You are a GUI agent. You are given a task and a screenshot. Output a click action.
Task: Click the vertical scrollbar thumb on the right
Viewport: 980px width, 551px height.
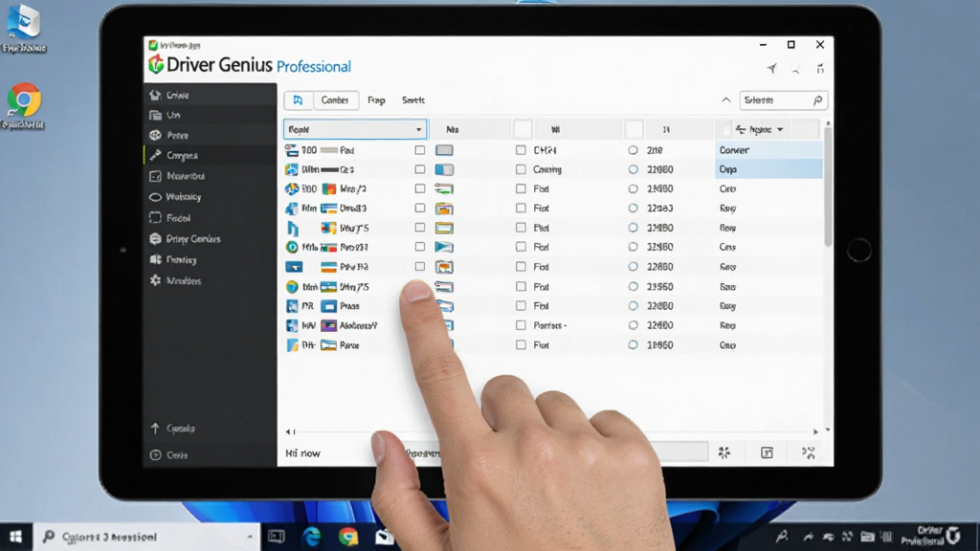point(828,187)
